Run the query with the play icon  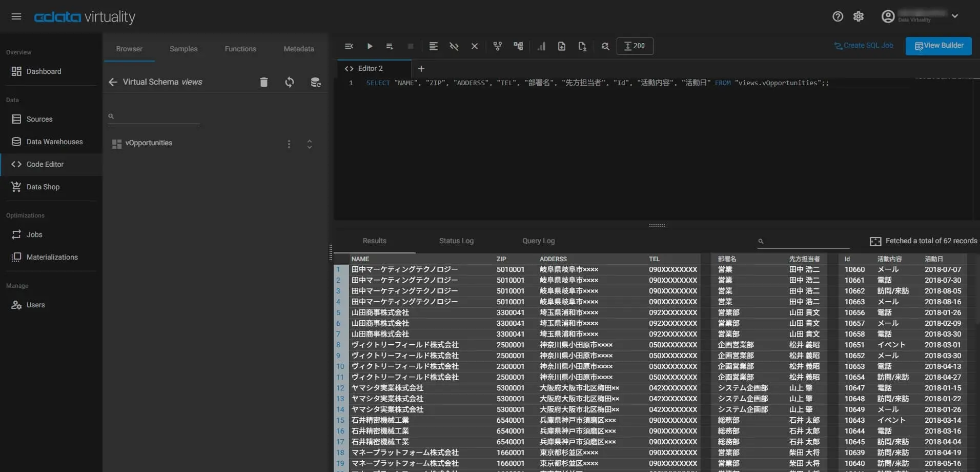(370, 46)
